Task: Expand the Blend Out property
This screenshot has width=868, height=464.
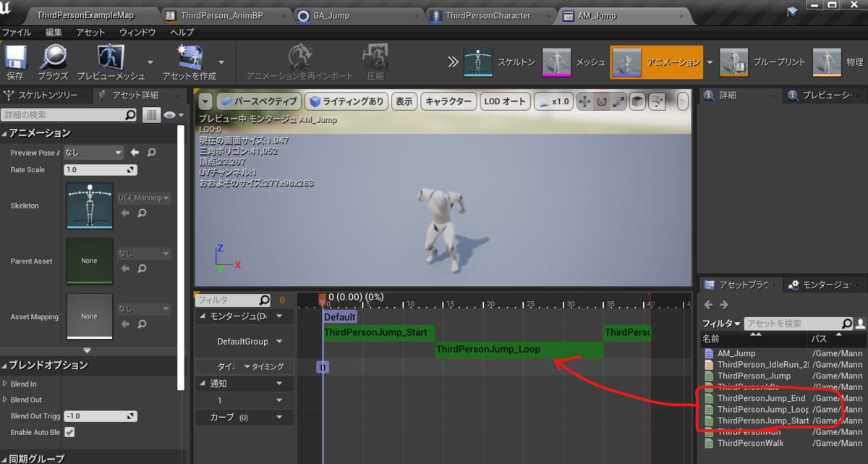Action: coord(4,400)
